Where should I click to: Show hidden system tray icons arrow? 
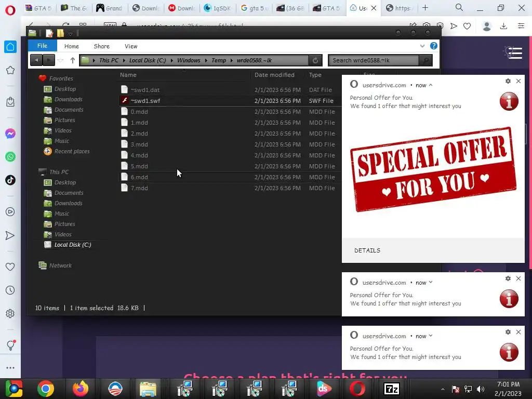coord(443,389)
